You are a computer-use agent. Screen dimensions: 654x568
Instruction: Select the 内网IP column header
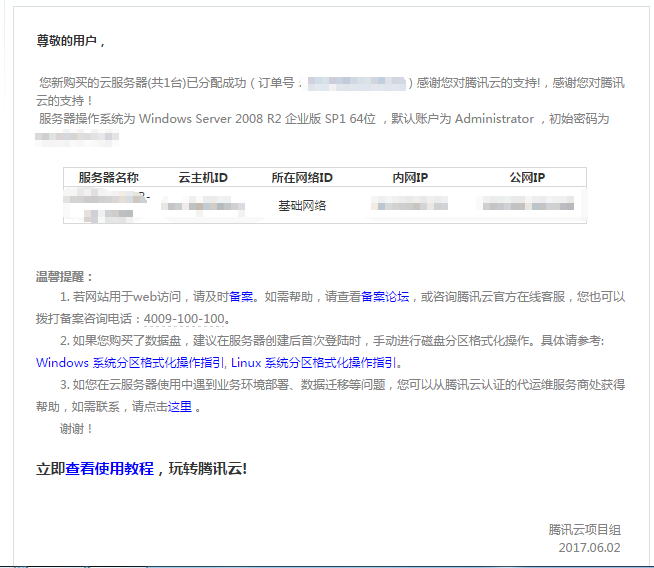tap(410, 177)
